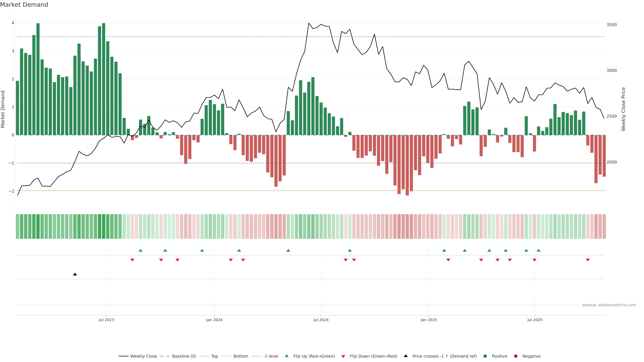Click the leftmost green flip-up marker on chart

pyautogui.click(x=141, y=250)
